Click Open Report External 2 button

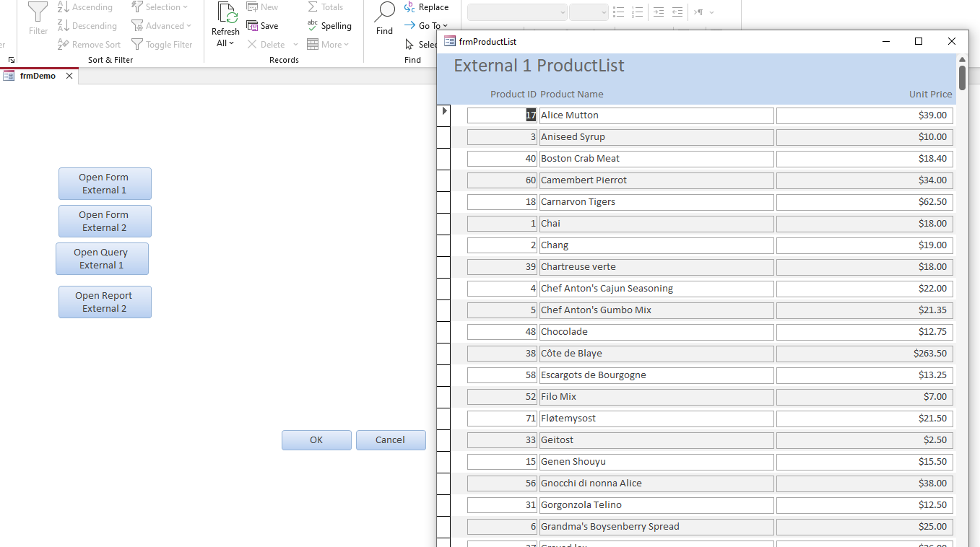pos(105,302)
